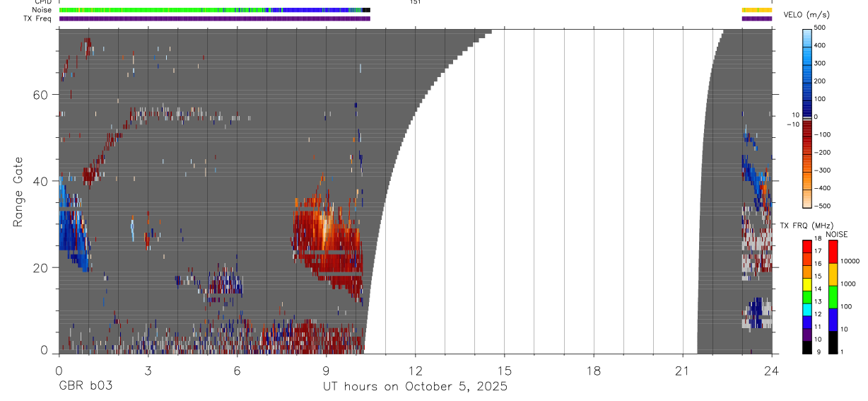Click the "UT hours on October 5, 2025" title
Image resolution: width=868 pixels, height=401 pixels.
pos(415,387)
